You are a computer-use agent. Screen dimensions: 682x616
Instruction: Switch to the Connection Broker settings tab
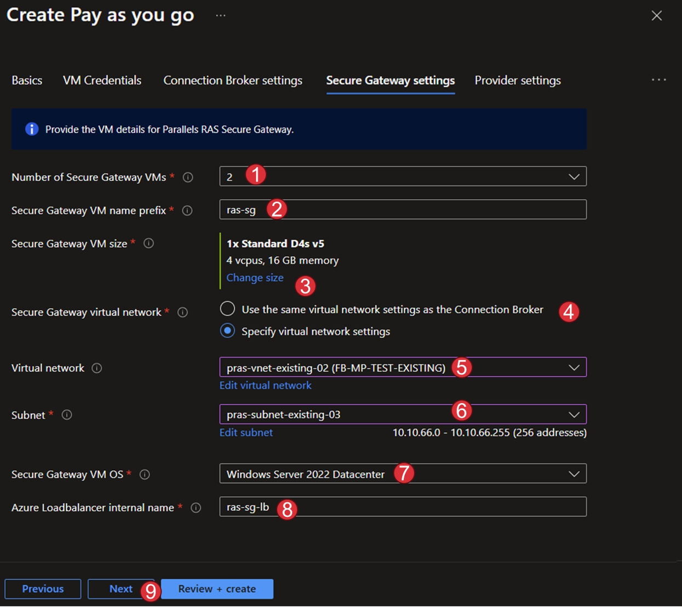click(233, 80)
